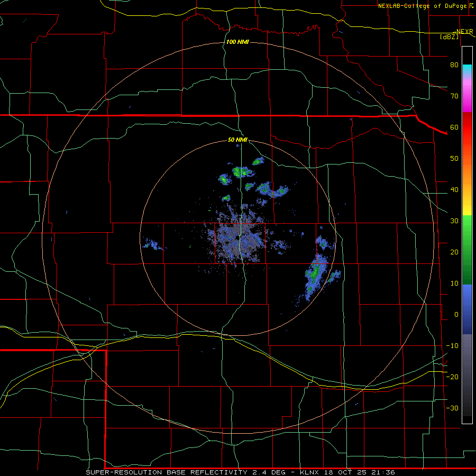This screenshot has width=476, height=476.
Task: Click the 60 value on the dBZ scale
Action: [x=454, y=127]
